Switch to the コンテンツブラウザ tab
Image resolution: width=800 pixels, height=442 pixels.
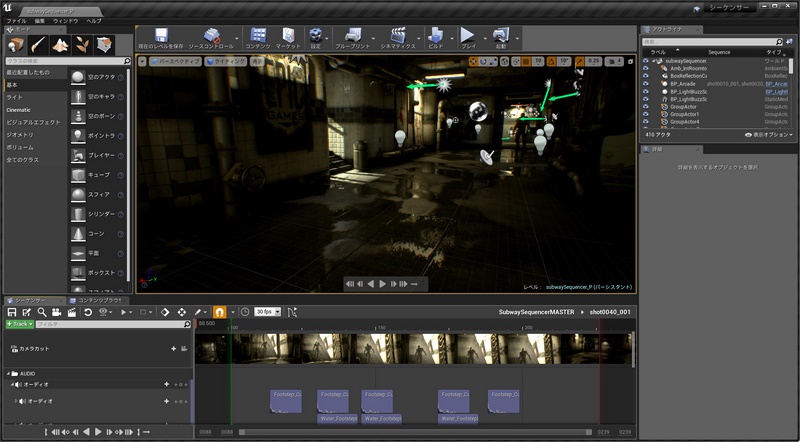[99, 301]
